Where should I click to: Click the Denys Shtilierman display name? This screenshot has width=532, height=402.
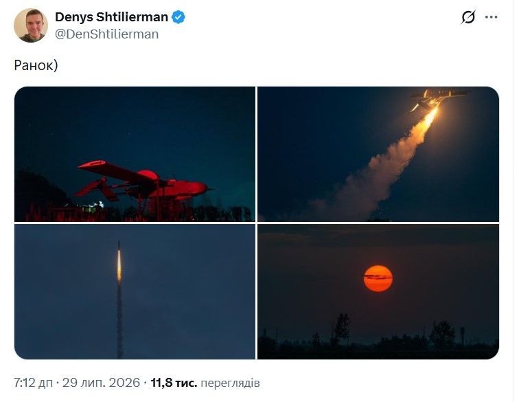coord(111,17)
